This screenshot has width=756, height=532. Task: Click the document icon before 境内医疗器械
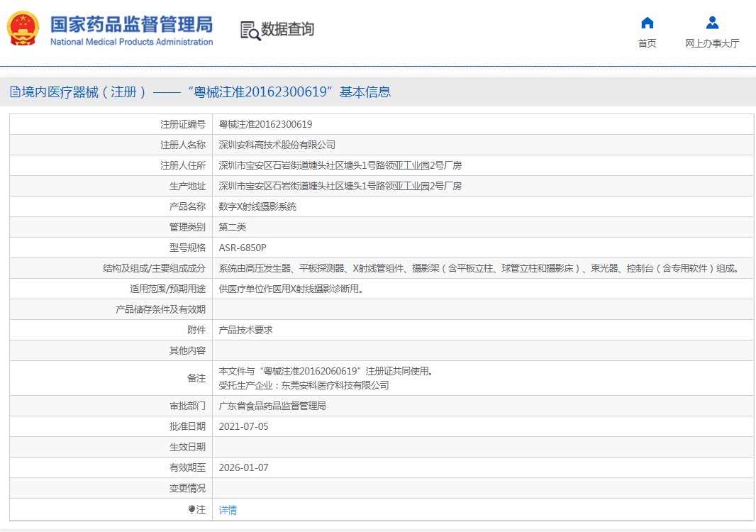[x=15, y=92]
